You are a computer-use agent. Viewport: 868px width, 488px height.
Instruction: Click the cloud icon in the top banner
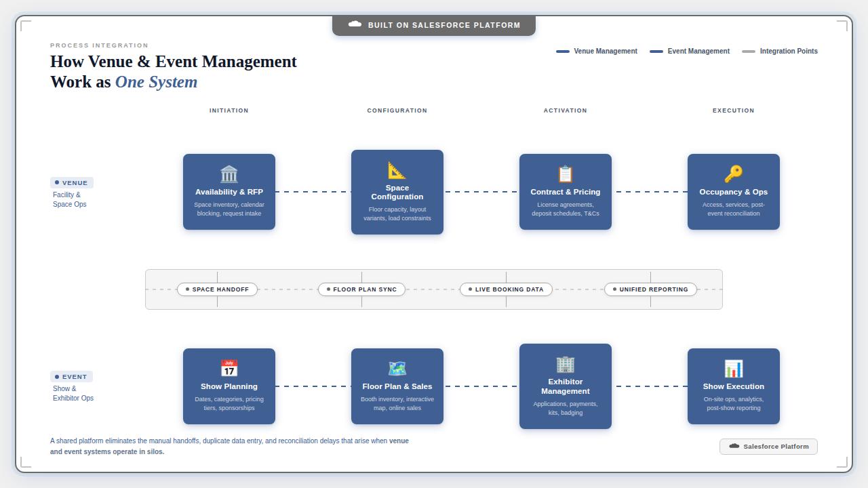[355, 24]
